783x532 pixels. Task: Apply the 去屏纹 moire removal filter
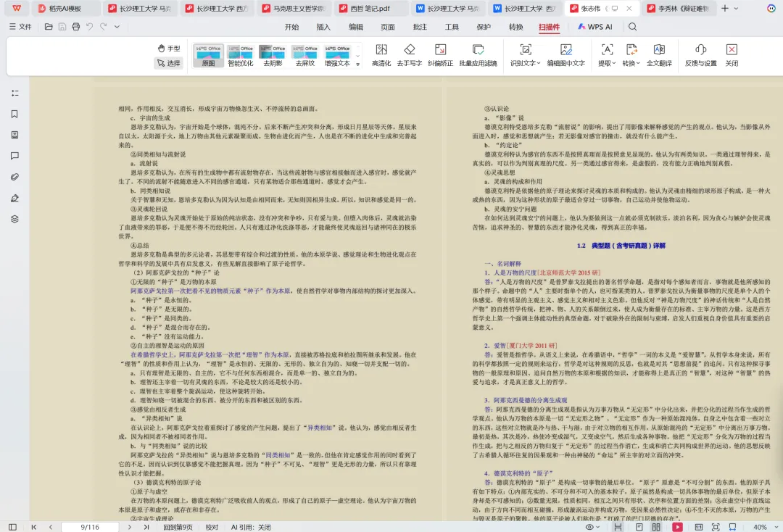[x=305, y=55]
